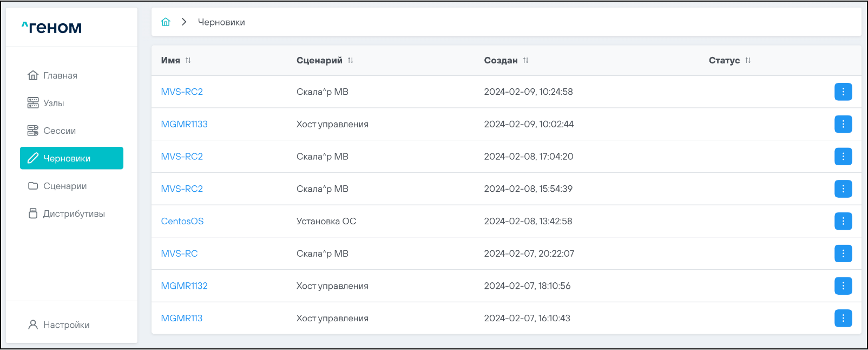The width and height of the screenshot is (868, 350).
Task: Sort by Статус column arrows
Action: (748, 60)
